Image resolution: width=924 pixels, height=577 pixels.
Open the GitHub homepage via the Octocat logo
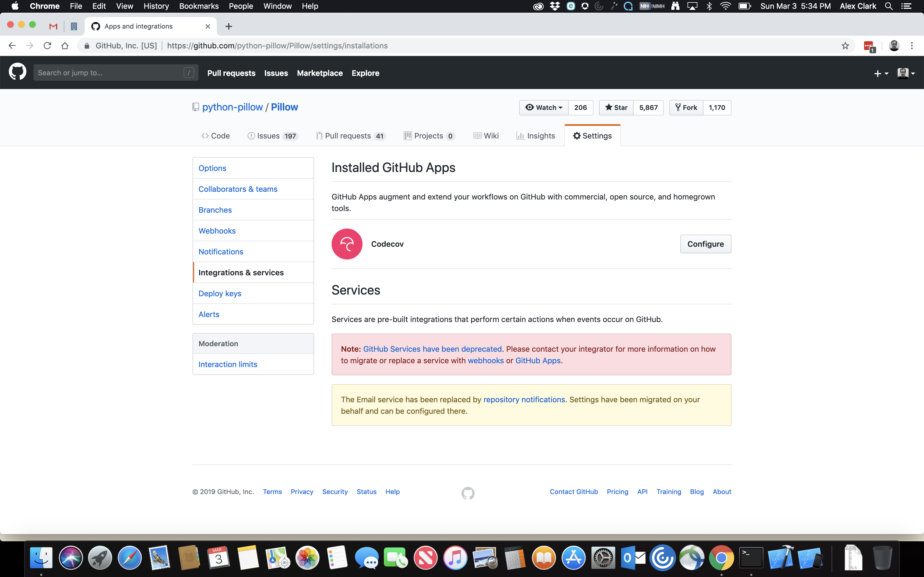click(x=18, y=72)
